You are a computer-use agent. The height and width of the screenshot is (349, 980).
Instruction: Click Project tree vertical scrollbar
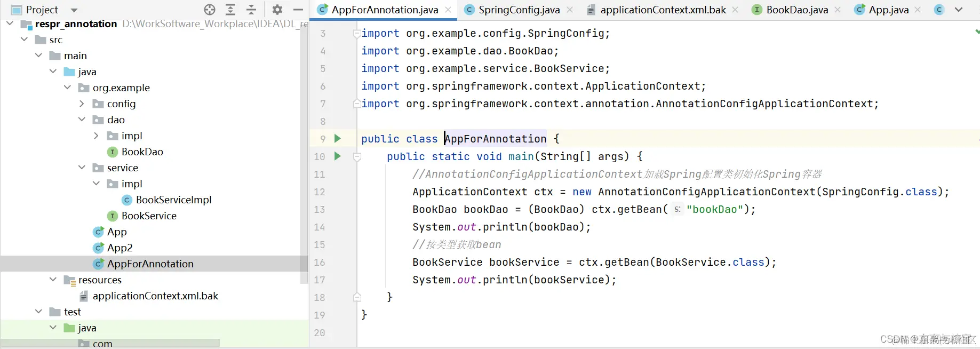[304, 155]
